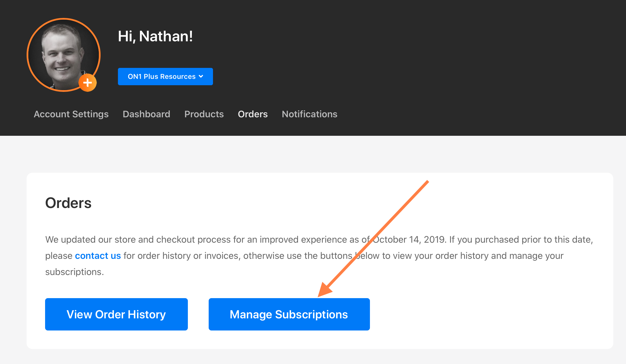This screenshot has height=364, width=626.
Task: Go to the Dashboard tab
Action: pos(146,114)
